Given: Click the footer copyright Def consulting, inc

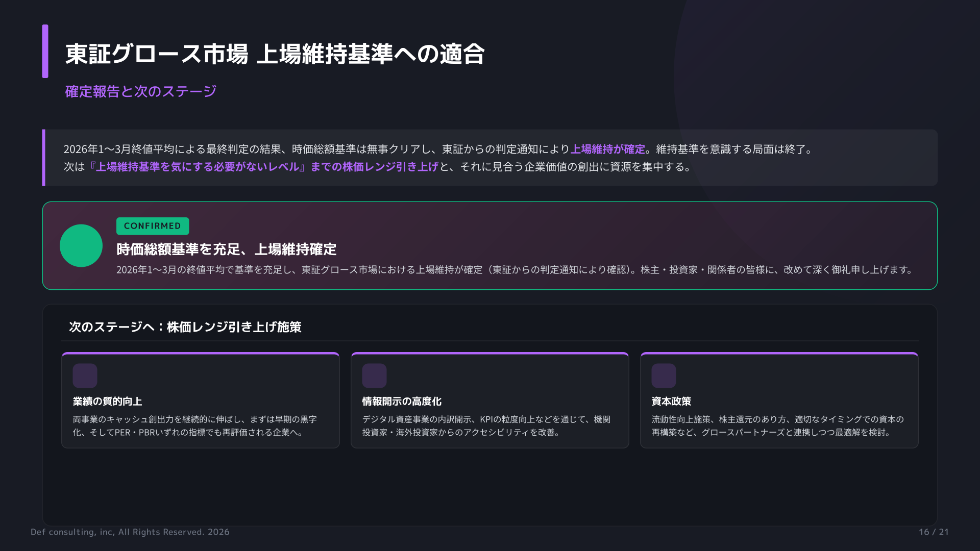Looking at the screenshot, I should [x=130, y=532].
